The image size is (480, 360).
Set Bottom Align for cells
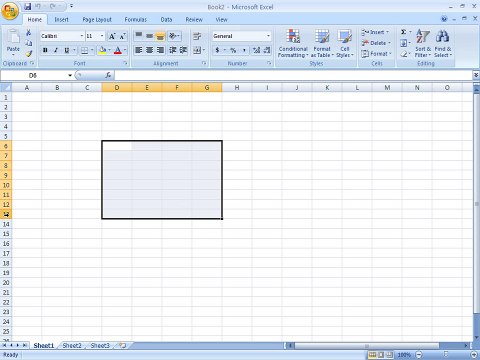pyautogui.click(x=160, y=36)
